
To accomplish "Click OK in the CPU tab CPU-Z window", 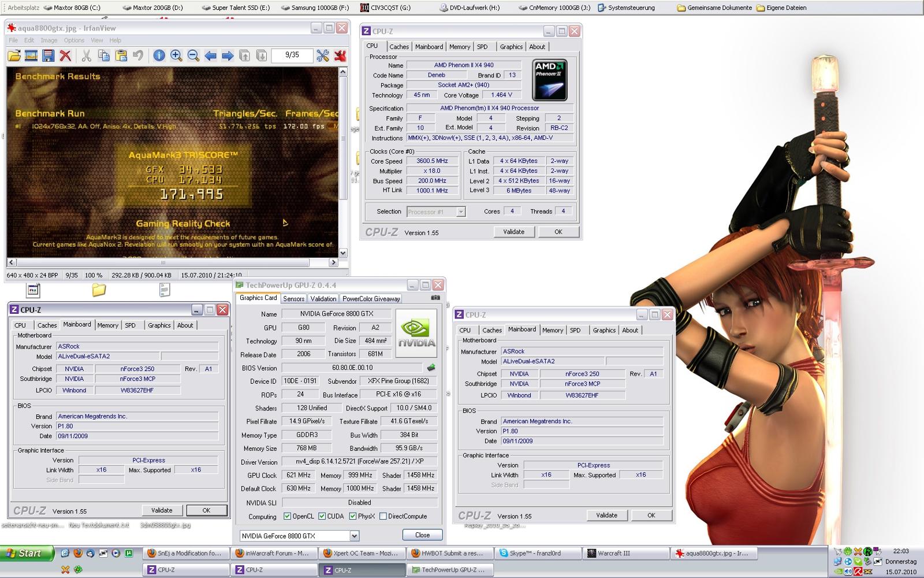I will click(x=558, y=232).
